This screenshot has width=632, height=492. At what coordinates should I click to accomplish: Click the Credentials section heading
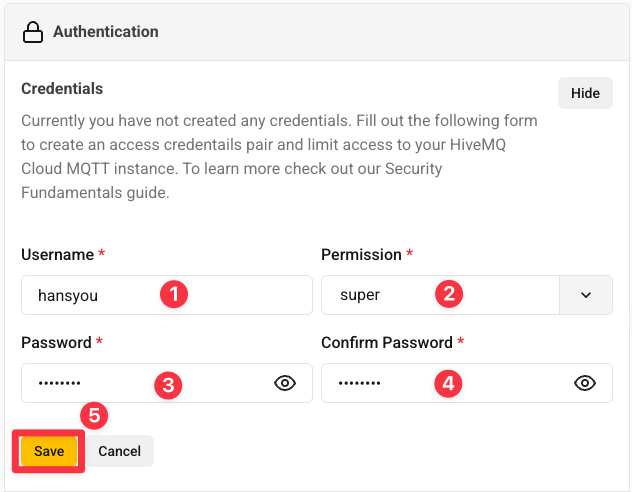pyautogui.click(x=62, y=89)
